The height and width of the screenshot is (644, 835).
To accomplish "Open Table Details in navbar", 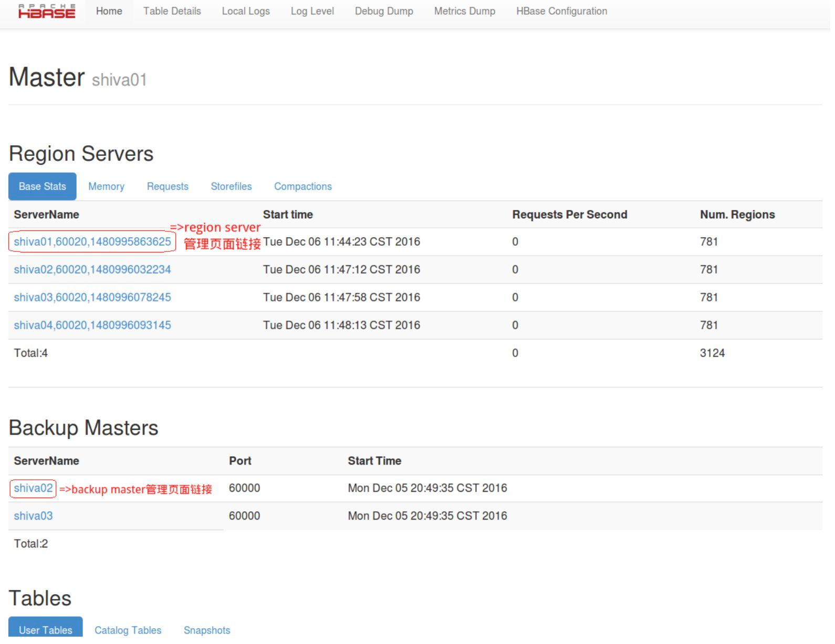I will tap(172, 11).
